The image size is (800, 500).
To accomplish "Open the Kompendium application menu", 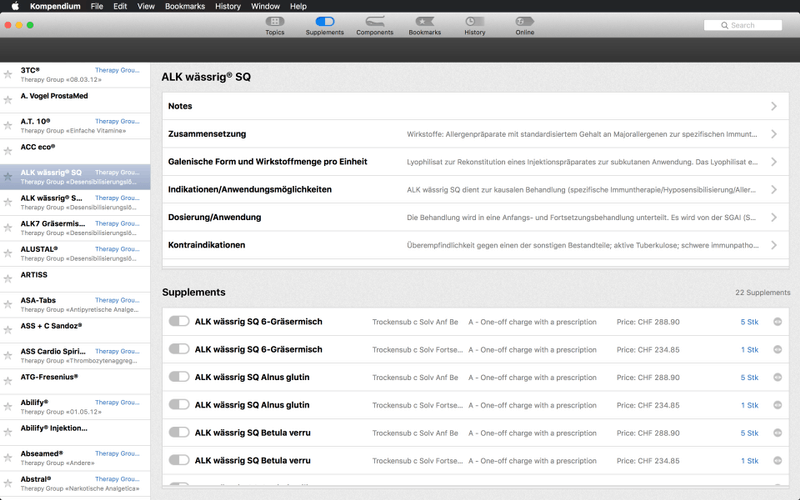I will [55, 6].
